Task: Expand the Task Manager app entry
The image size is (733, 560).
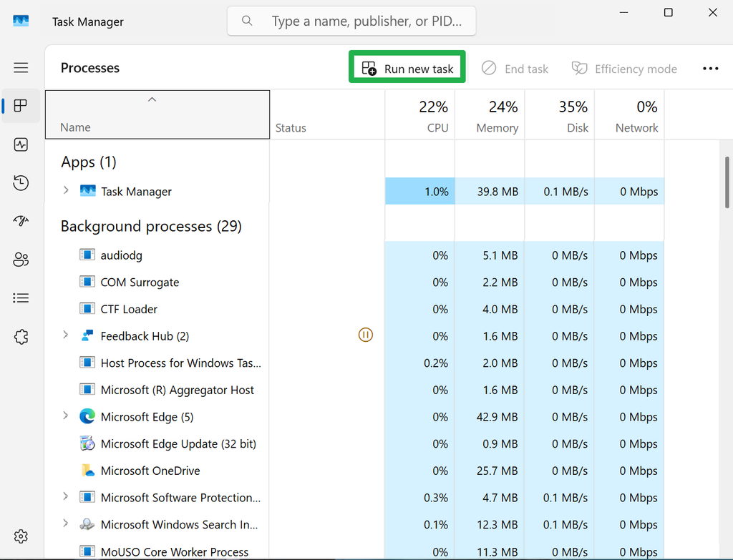Action: [x=65, y=191]
